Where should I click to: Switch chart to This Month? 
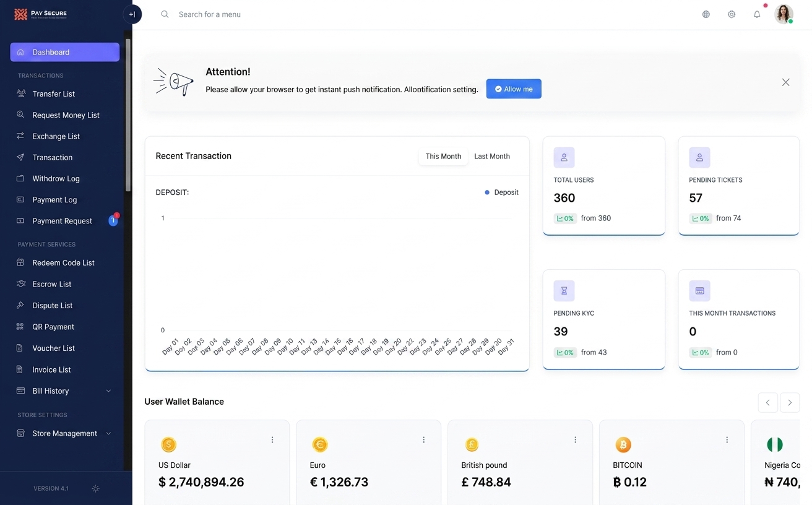[x=443, y=156]
